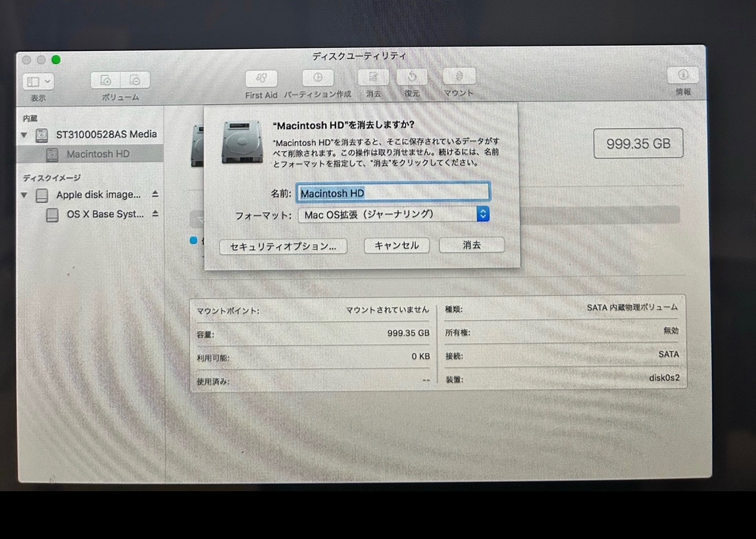Click the ディスクイメージ sidebar section header
Viewport: 756px width, 539px height.
[52, 178]
